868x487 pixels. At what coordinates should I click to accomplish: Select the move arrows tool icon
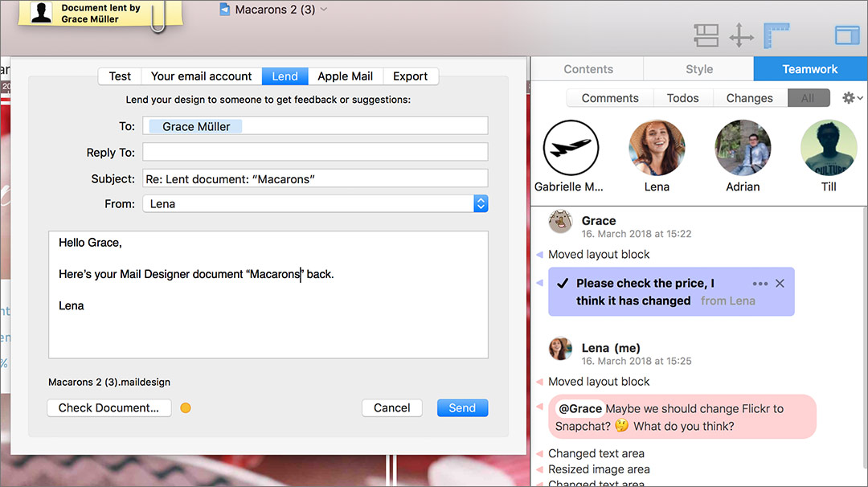(741, 36)
